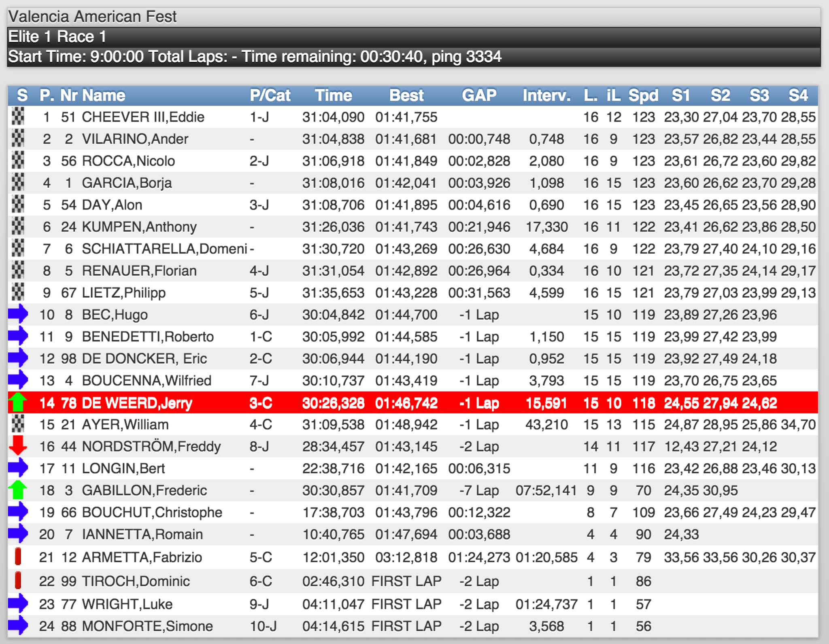Select driver name VILARINO,Ander
This screenshot has width=829, height=644.
point(135,139)
